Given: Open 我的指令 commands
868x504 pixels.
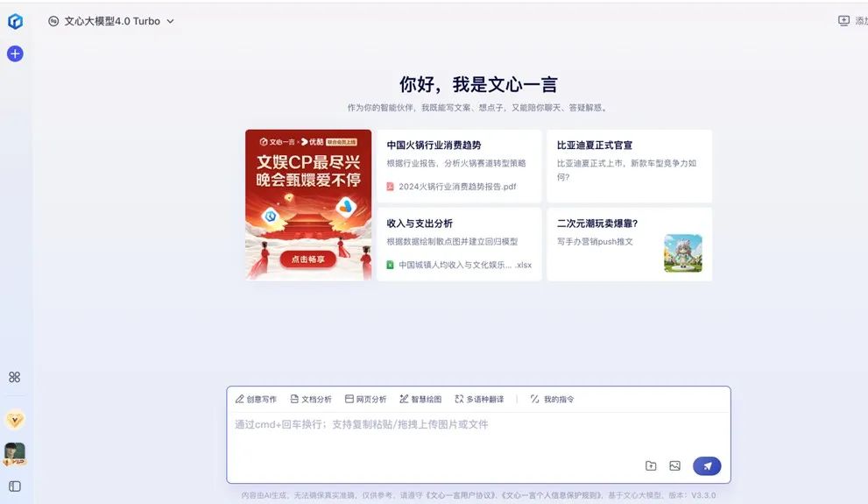Looking at the screenshot, I should (552, 399).
